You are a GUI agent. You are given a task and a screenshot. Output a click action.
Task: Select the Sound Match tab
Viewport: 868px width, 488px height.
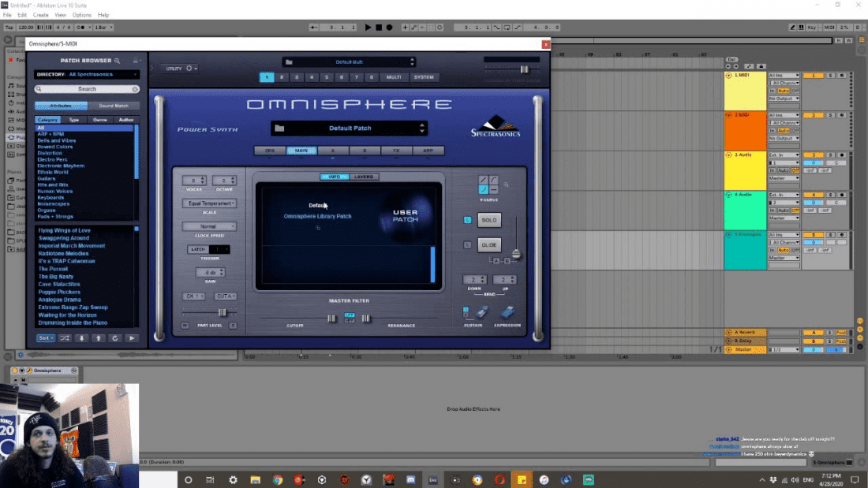(x=114, y=106)
